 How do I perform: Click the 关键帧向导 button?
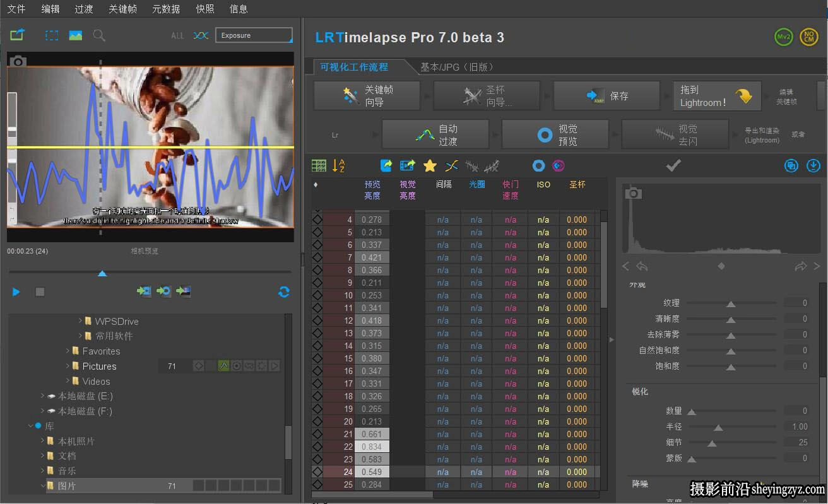367,96
